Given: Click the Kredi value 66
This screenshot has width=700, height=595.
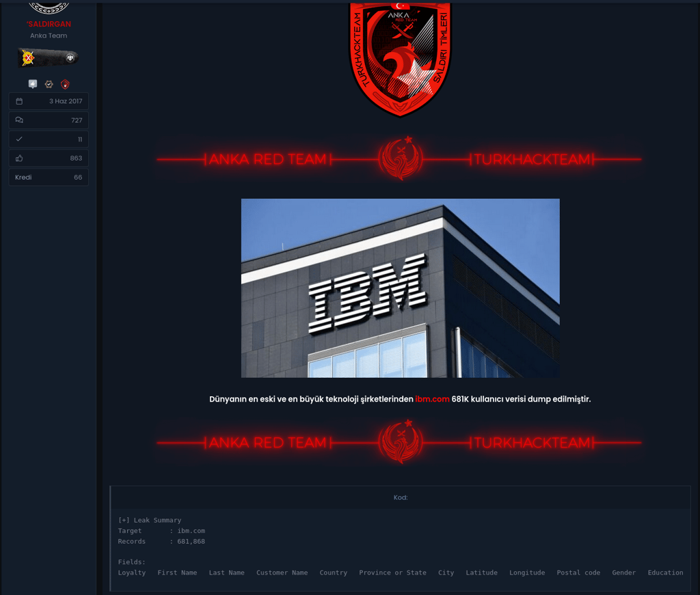Looking at the screenshot, I should 78,177.
